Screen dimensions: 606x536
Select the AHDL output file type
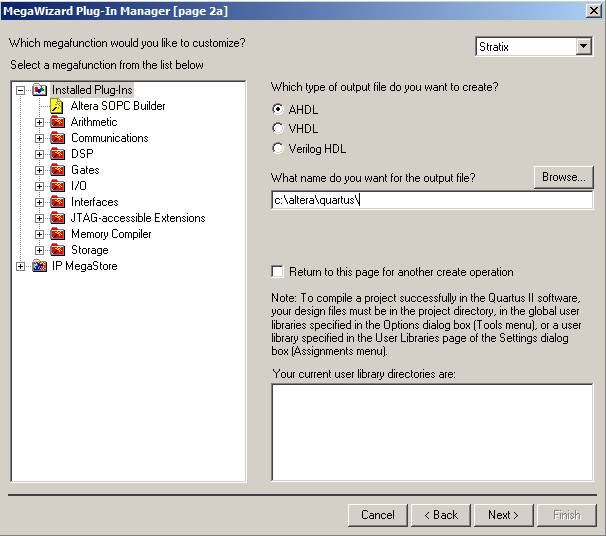[278, 108]
